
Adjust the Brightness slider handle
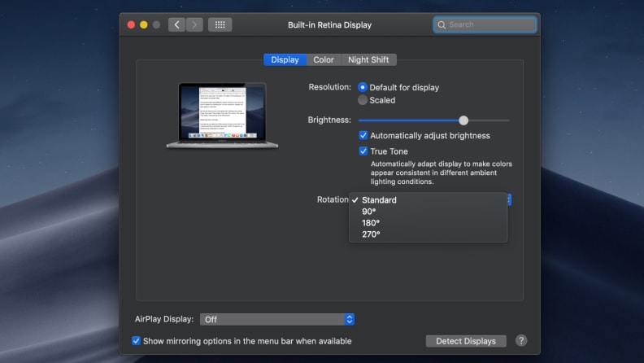pos(463,120)
